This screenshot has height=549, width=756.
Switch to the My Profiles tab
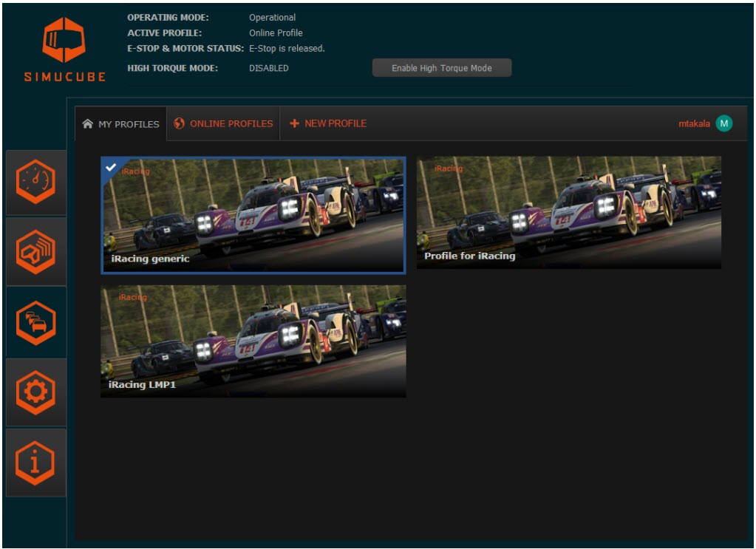[x=120, y=124]
